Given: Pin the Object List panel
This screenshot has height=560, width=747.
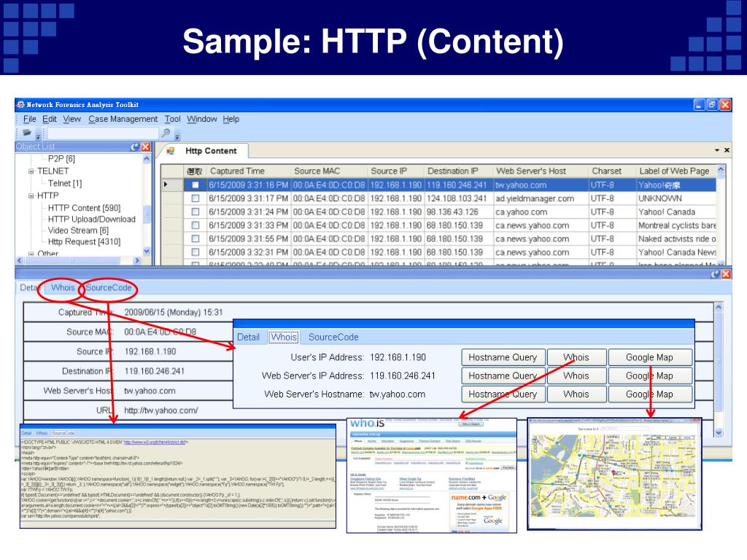Looking at the screenshot, I should 135,147.
